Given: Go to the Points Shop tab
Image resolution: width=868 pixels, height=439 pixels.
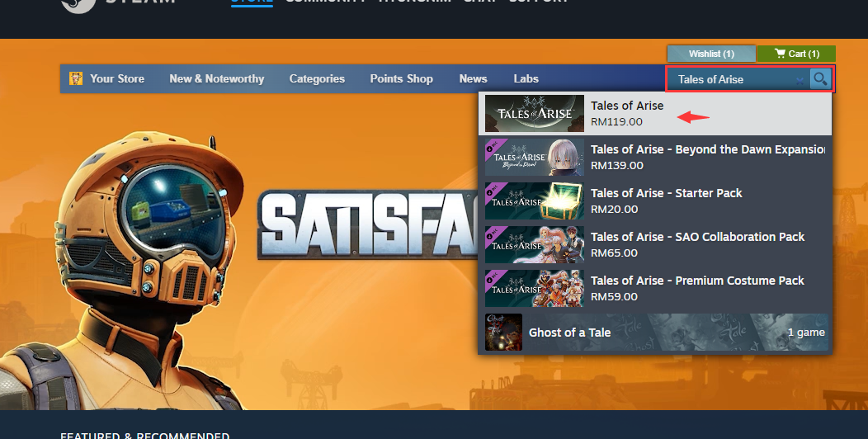Looking at the screenshot, I should tap(401, 78).
